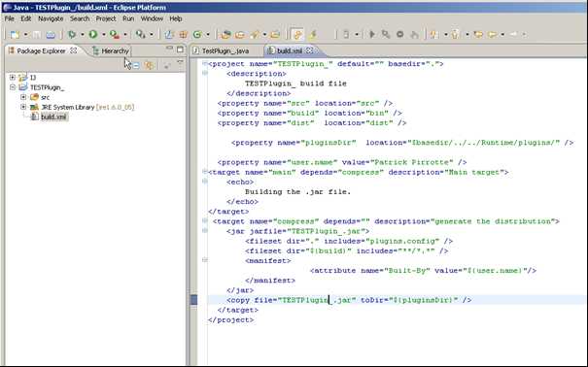Collapse the manifest element fold marker

205,259
